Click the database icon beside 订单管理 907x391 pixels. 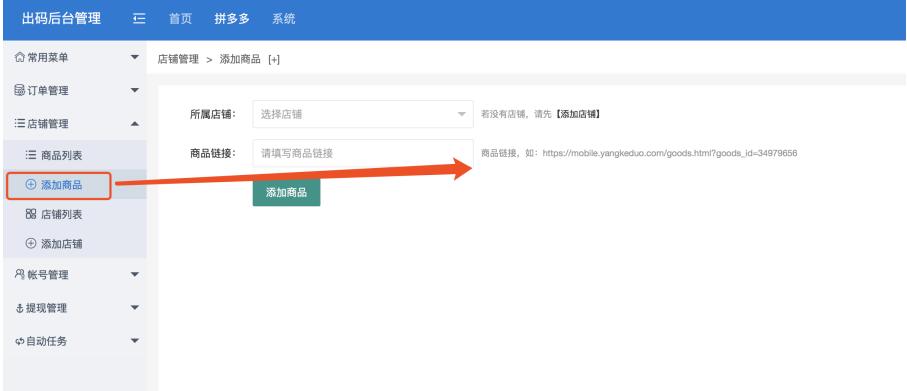pyautogui.click(x=20, y=90)
